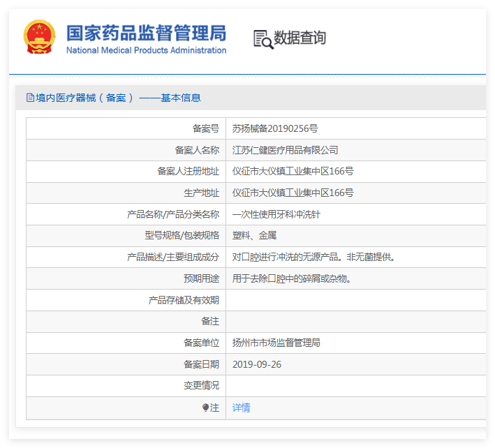The width and height of the screenshot is (495, 448).
Task: Click the 备案人注册地址 address value
Action: click(x=293, y=172)
